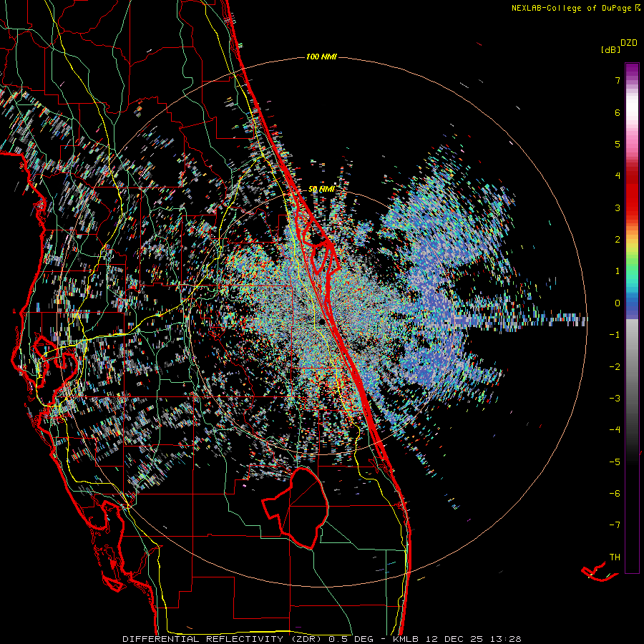The height and width of the screenshot is (644, 644).
Task: Click the color scale value -7 label
Action: point(615,525)
